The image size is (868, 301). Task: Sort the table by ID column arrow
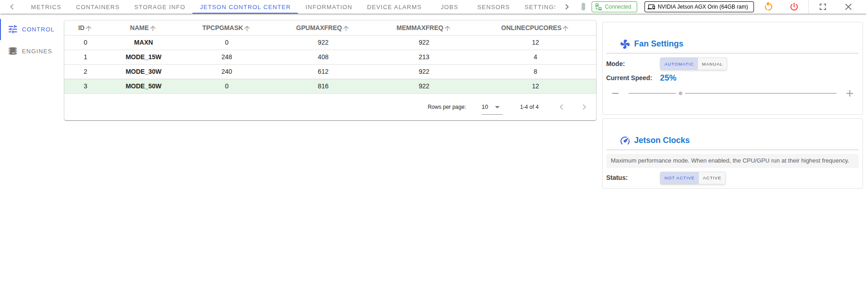[88, 28]
